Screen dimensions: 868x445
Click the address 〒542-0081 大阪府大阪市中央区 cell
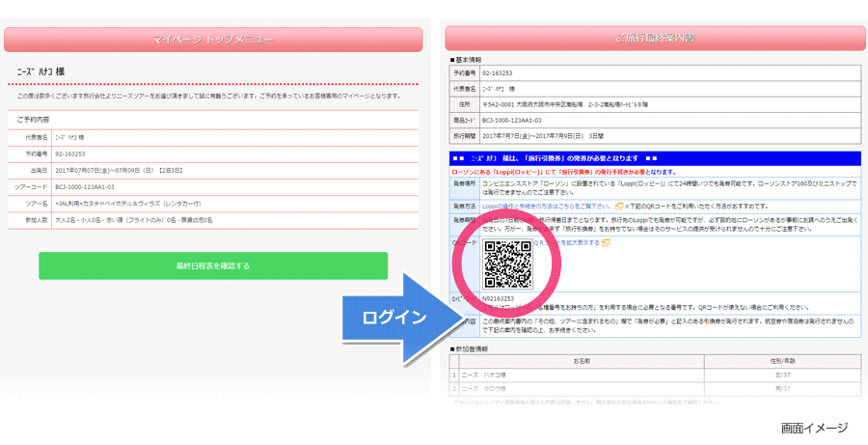(670, 103)
